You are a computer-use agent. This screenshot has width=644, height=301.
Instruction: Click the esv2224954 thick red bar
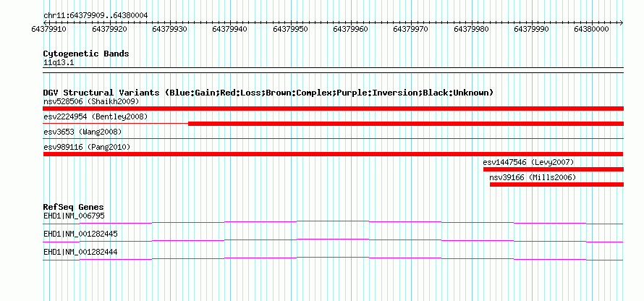(406, 124)
